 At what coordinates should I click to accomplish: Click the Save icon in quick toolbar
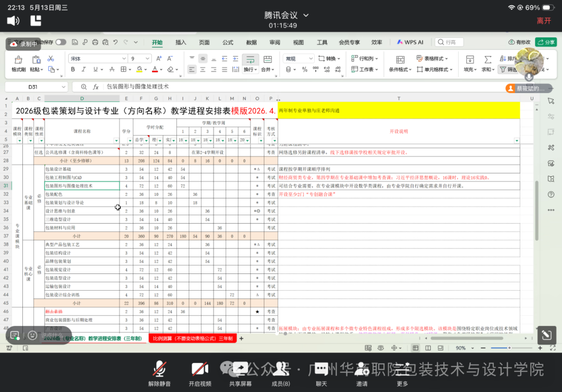[x=74, y=42]
